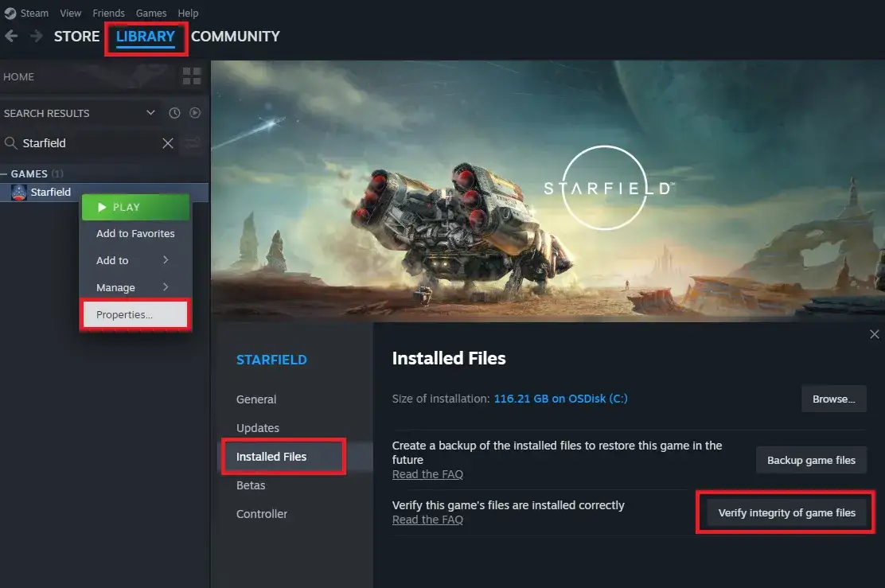The image size is (885, 588).
Task: Click the Steam logo icon in menu bar
Action: click(9, 13)
